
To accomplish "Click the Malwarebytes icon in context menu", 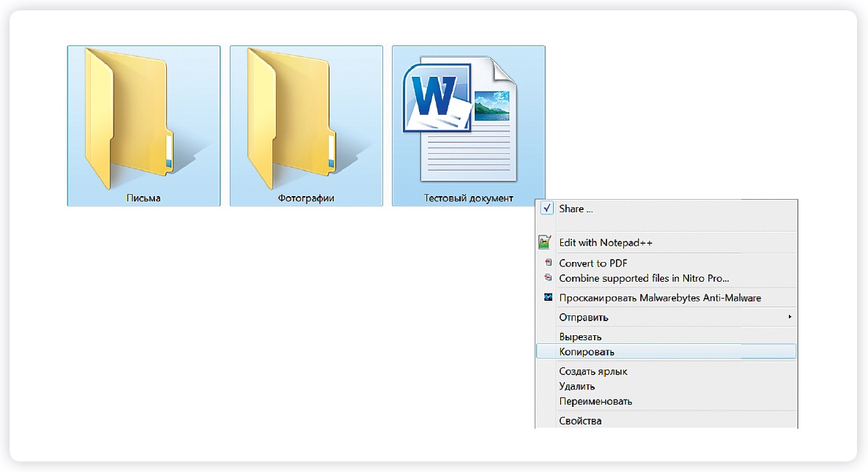I will tap(546, 298).
